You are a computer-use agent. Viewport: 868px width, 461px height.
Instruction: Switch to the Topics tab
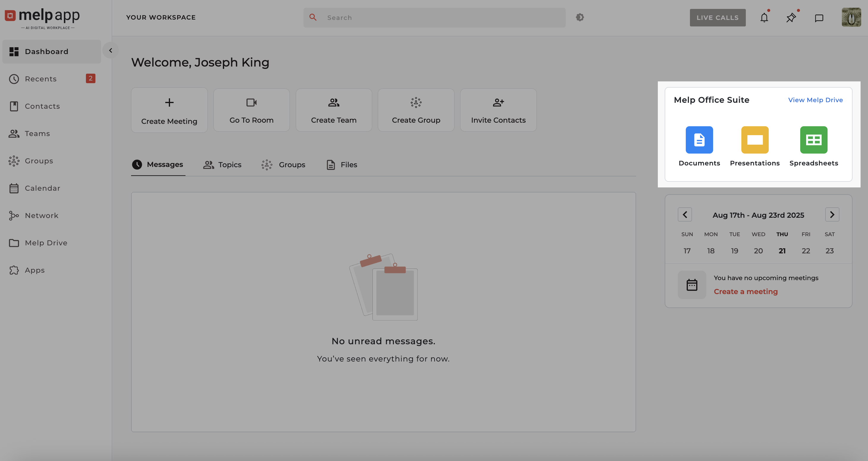pos(222,165)
